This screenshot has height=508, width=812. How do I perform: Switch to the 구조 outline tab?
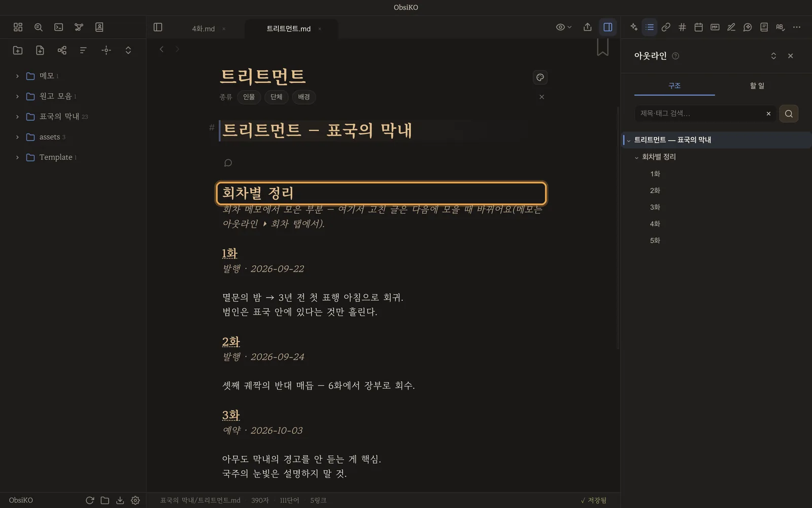674,85
